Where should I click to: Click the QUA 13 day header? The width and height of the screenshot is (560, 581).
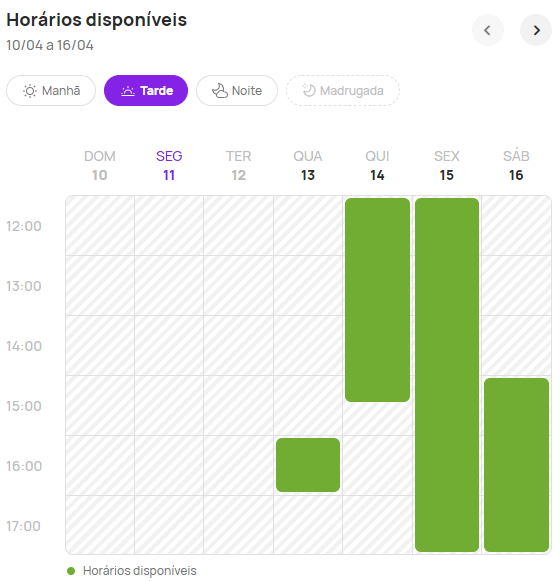[x=308, y=165]
